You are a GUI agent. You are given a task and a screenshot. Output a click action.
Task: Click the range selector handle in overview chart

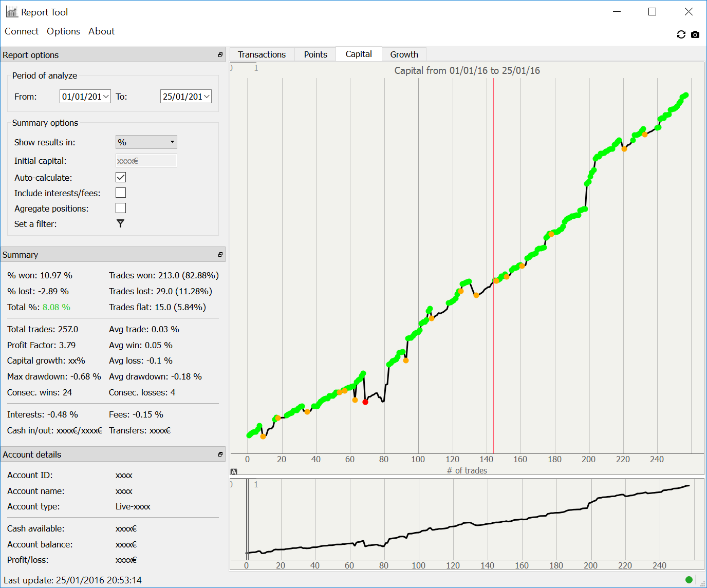(x=247, y=519)
